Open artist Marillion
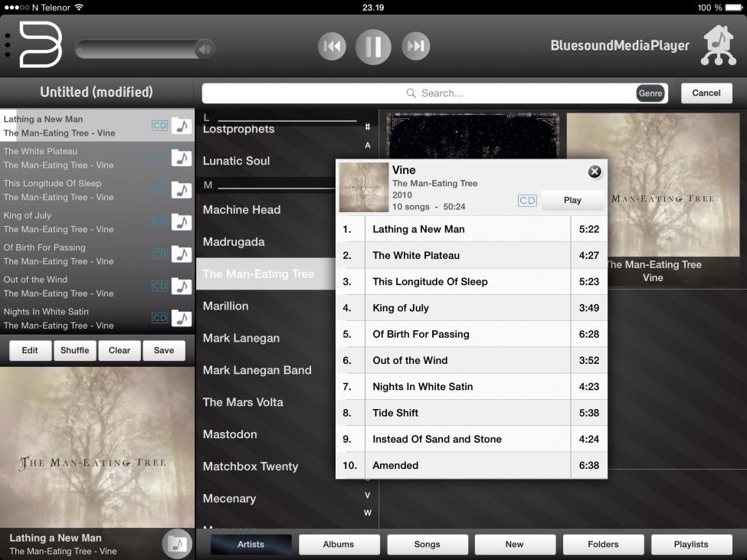The width and height of the screenshot is (747, 560). point(225,306)
